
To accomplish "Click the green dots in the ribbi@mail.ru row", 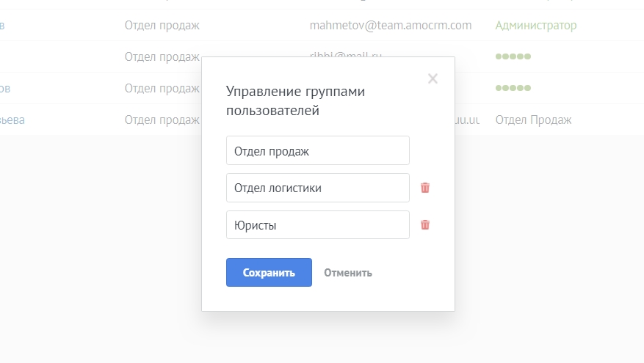I will click(x=513, y=56).
